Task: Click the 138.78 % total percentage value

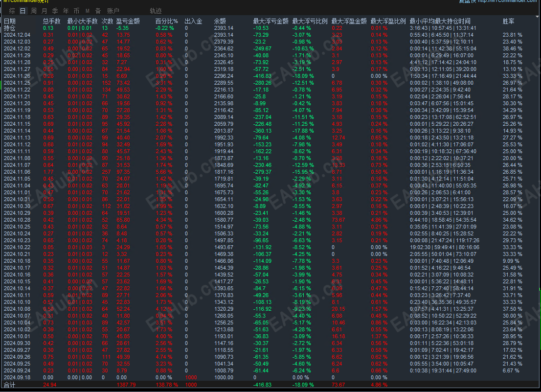Action: tap(167, 385)
